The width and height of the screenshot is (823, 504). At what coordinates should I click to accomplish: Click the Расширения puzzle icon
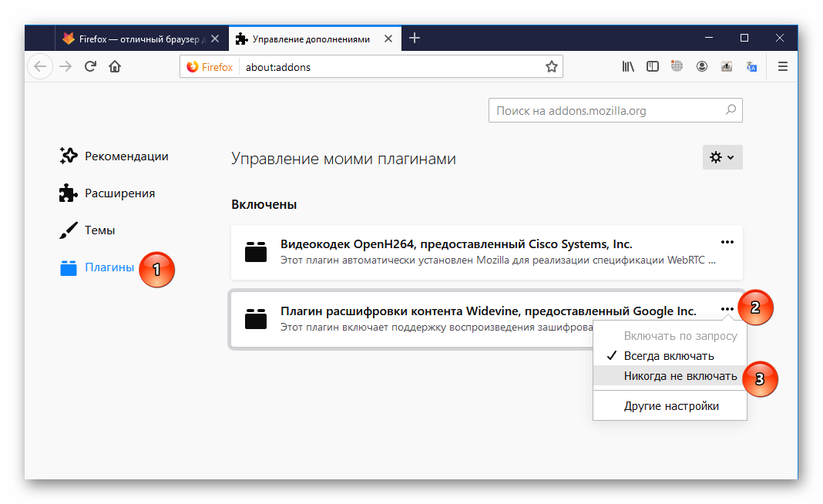69,193
